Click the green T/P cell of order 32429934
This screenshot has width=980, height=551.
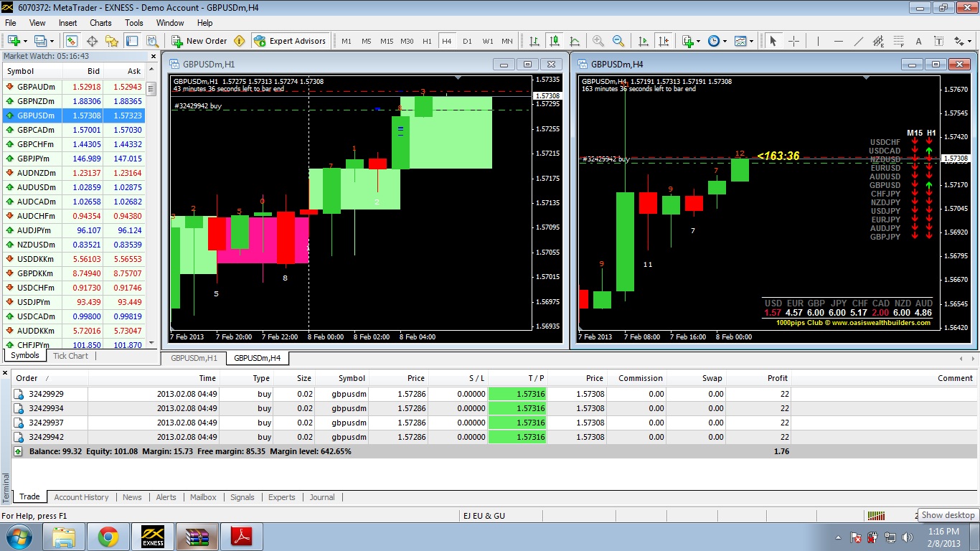pos(517,408)
